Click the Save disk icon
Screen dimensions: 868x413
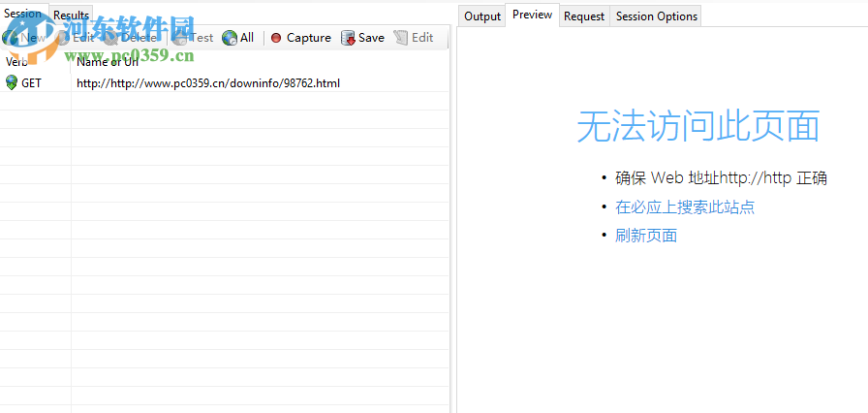click(348, 38)
